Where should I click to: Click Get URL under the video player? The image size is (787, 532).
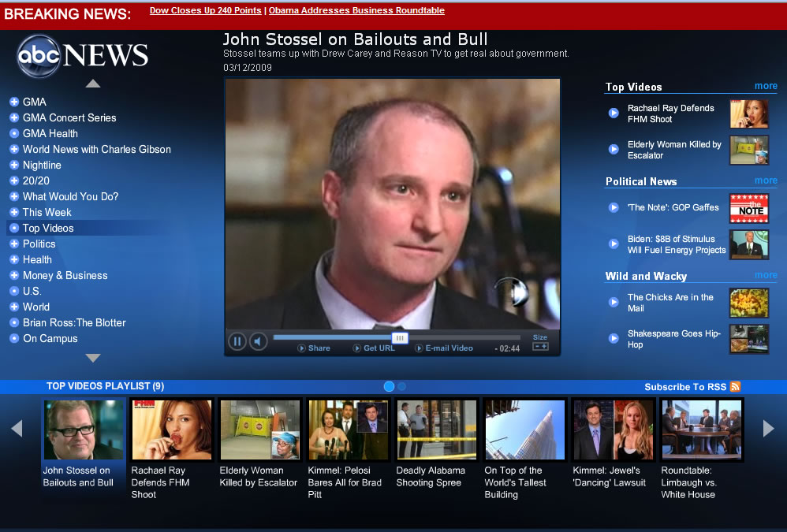point(374,348)
